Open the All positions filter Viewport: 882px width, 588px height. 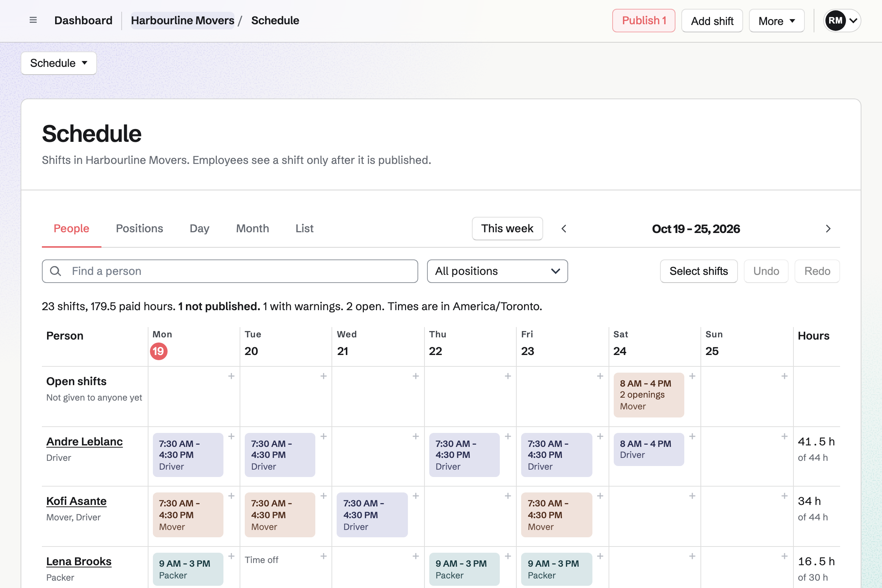coord(497,271)
